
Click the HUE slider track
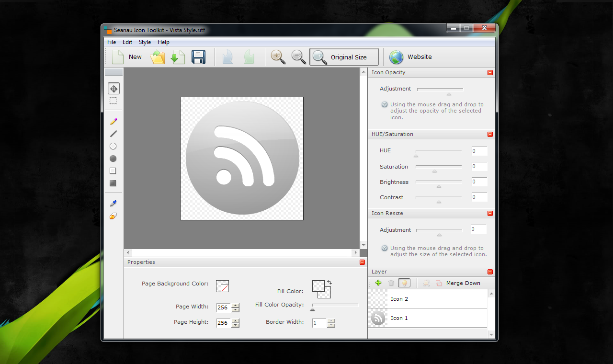pyautogui.click(x=439, y=151)
